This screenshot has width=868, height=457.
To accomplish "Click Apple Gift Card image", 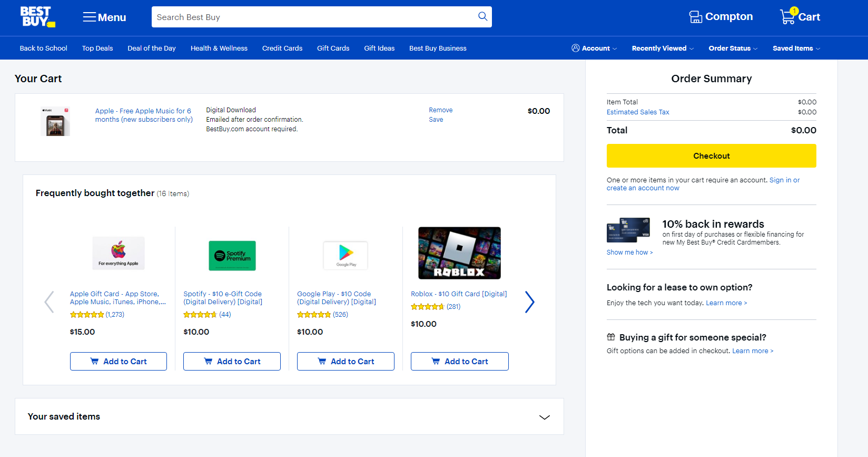I will (x=119, y=253).
